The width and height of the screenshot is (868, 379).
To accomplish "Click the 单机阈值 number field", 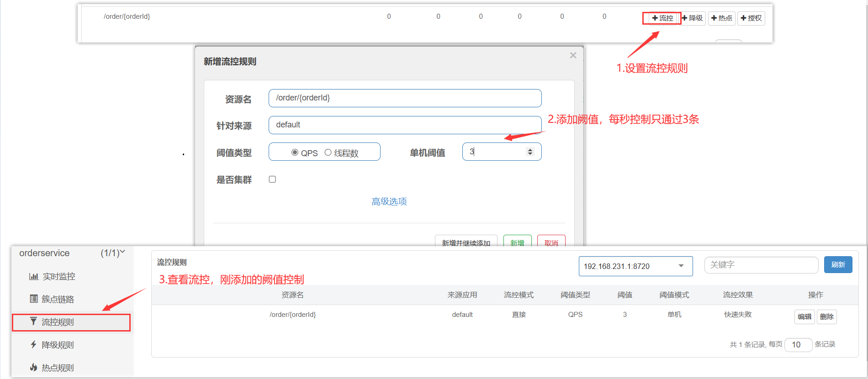I will (502, 152).
